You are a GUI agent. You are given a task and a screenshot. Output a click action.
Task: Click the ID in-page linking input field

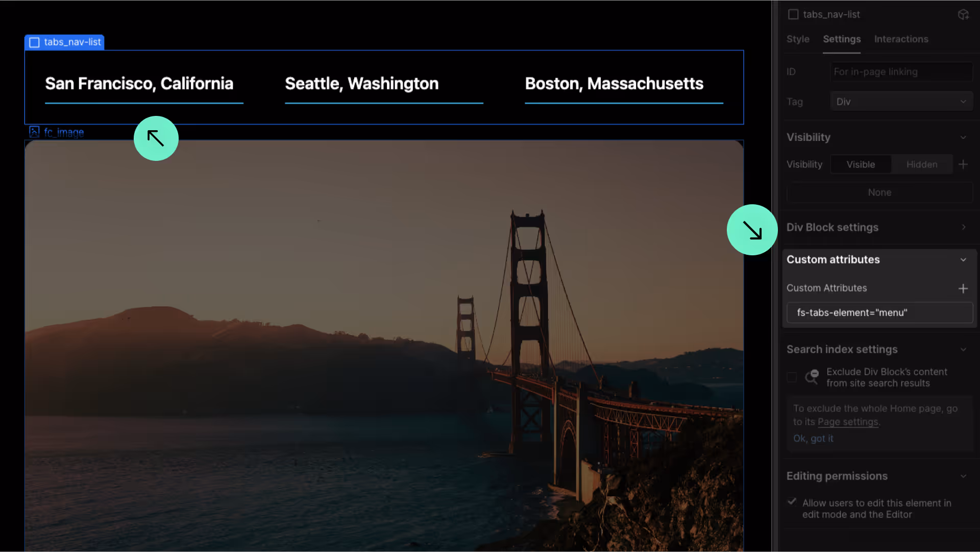click(901, 72)
